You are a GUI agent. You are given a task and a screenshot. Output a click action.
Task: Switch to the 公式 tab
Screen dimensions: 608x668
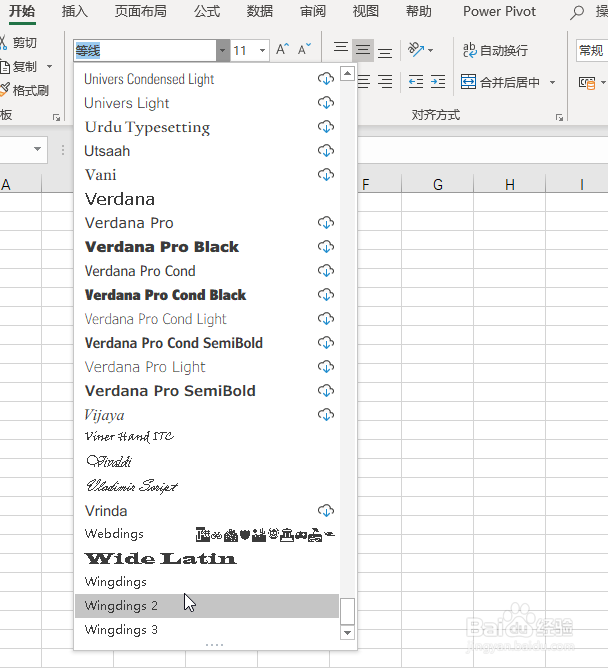(207, 12)
